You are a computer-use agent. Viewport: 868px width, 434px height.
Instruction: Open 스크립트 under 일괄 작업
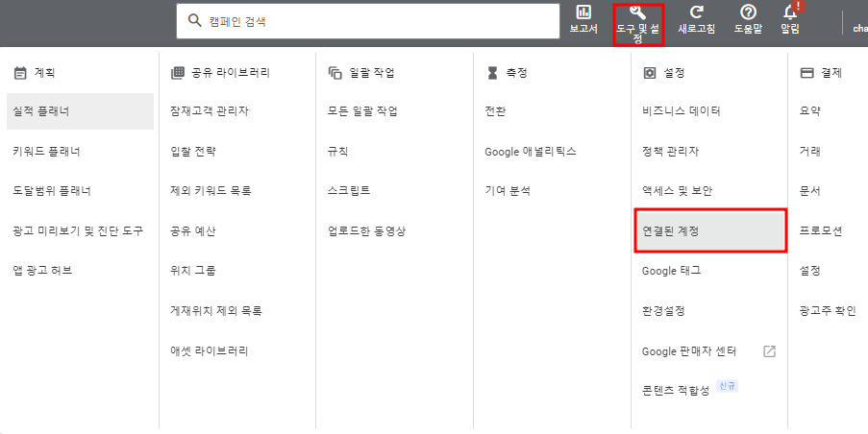pos(348,191)
